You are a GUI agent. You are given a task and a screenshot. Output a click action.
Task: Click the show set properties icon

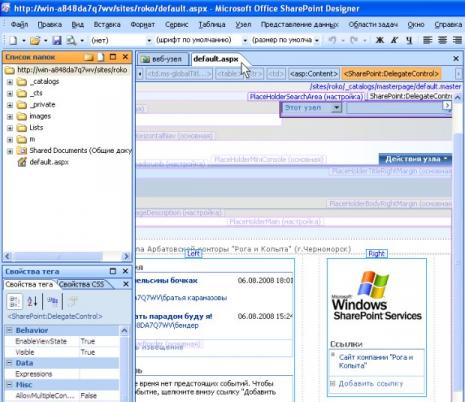tap(52, 301)
